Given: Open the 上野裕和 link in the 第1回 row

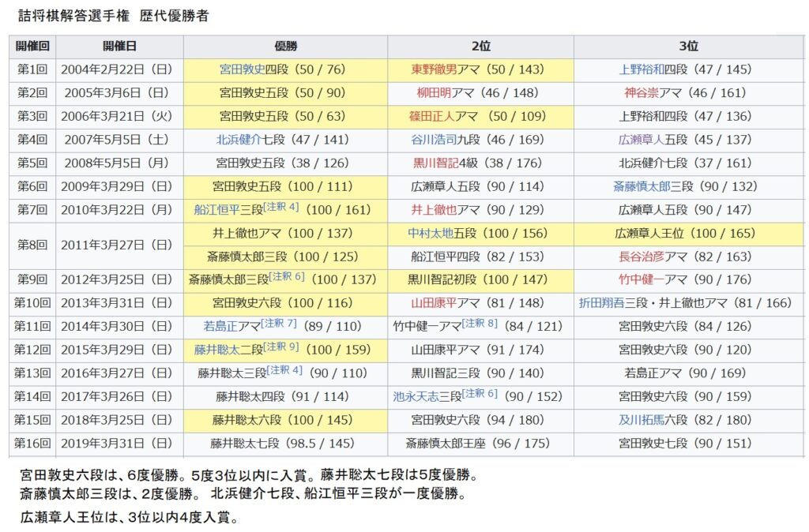Looking at the screenshot, I should click(642, 69).
